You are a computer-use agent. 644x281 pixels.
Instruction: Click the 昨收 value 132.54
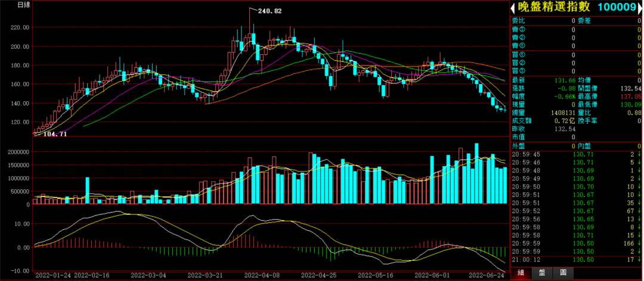(x=564, y=129)
